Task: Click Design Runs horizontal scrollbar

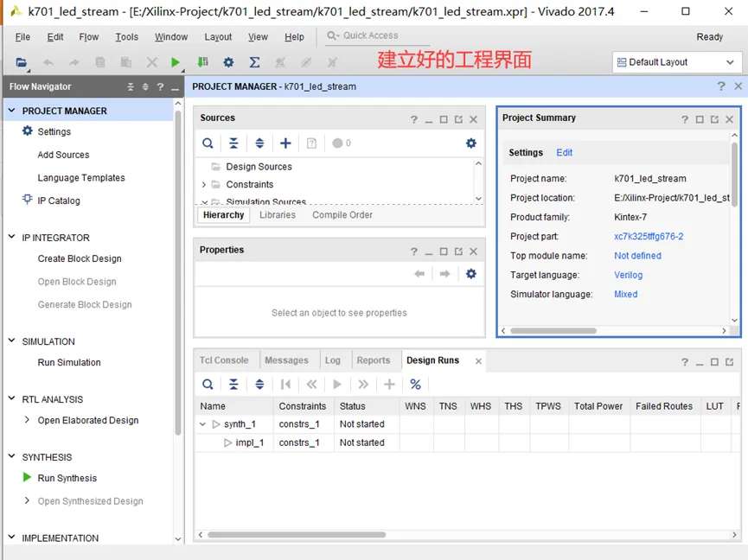Action: [x=297, y=535]
